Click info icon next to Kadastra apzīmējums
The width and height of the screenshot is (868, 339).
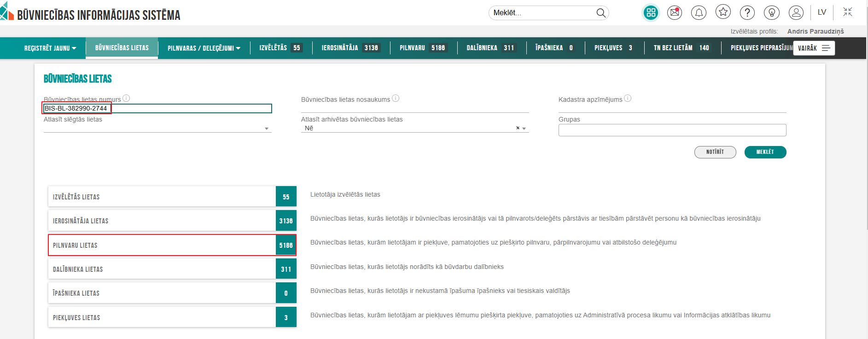pos(628,98)
